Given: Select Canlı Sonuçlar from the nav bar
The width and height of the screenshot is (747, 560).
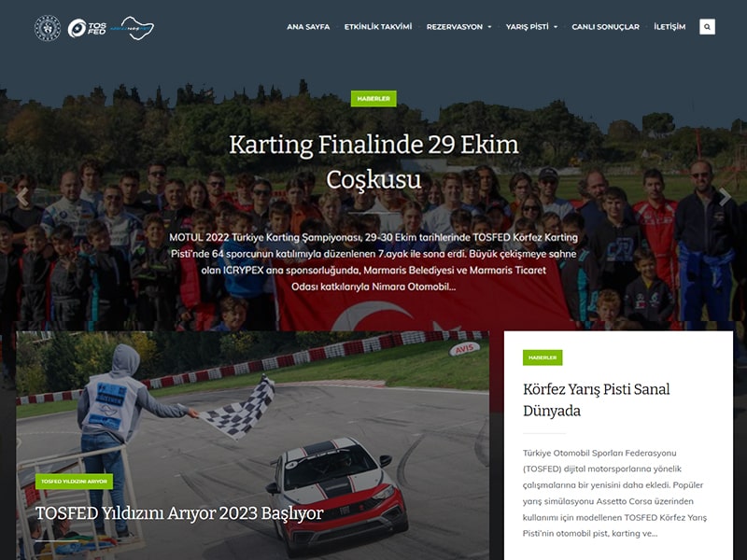Looking at the screenshot, I should pos(605,27).
